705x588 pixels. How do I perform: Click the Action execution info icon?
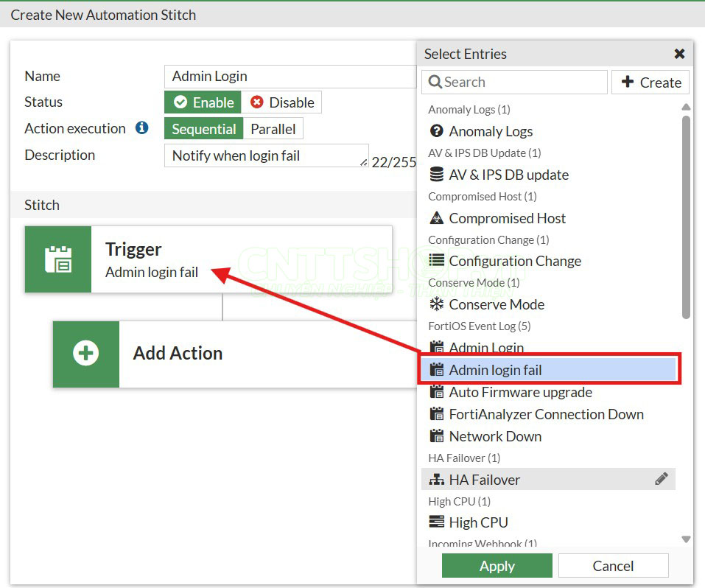[x=142, y=128]
